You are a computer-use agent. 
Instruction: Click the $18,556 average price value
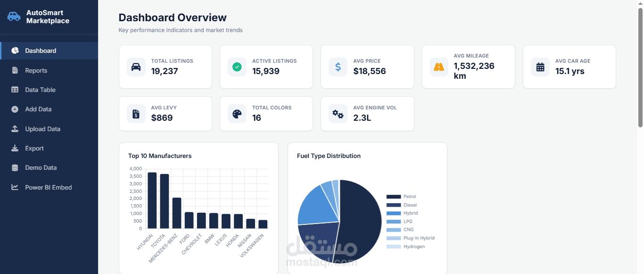pos(370,71)
